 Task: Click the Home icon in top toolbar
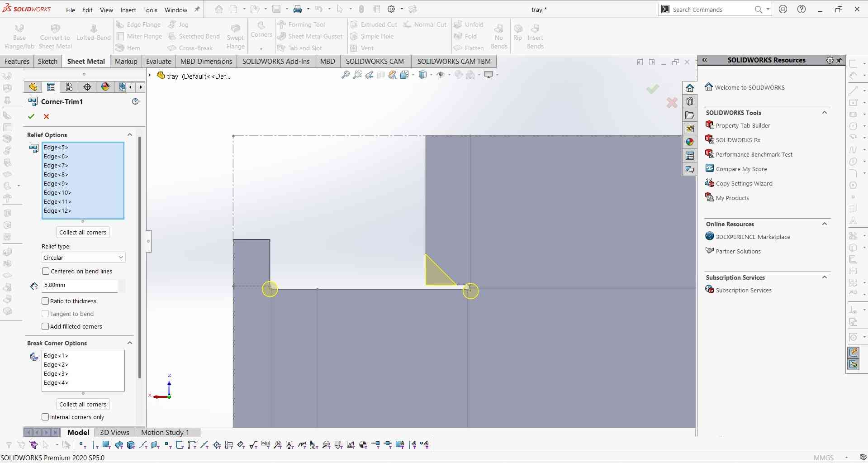(x=219, y=9)
